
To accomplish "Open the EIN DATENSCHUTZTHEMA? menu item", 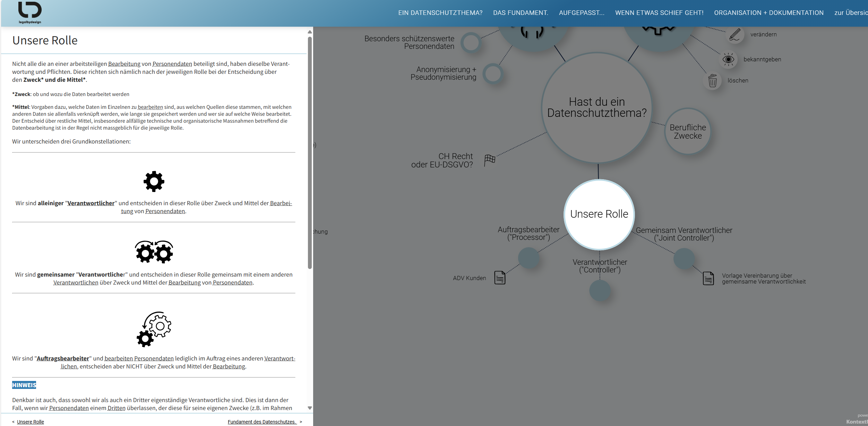I will click(x=440, y=13).
